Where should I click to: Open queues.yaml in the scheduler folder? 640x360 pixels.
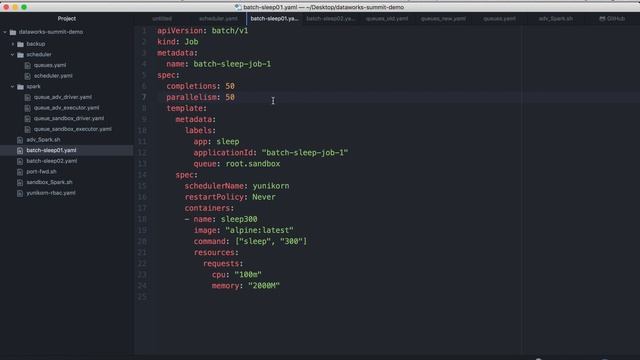(50, 65)
